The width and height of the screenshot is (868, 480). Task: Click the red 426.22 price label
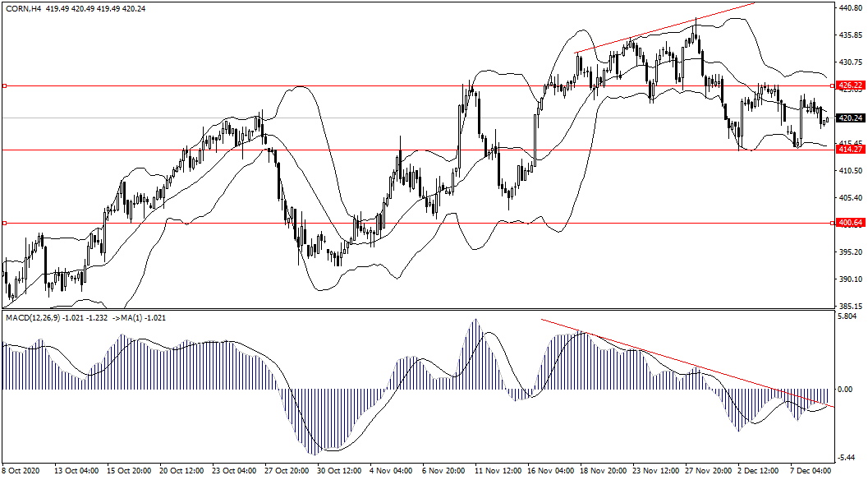(849, 85)
